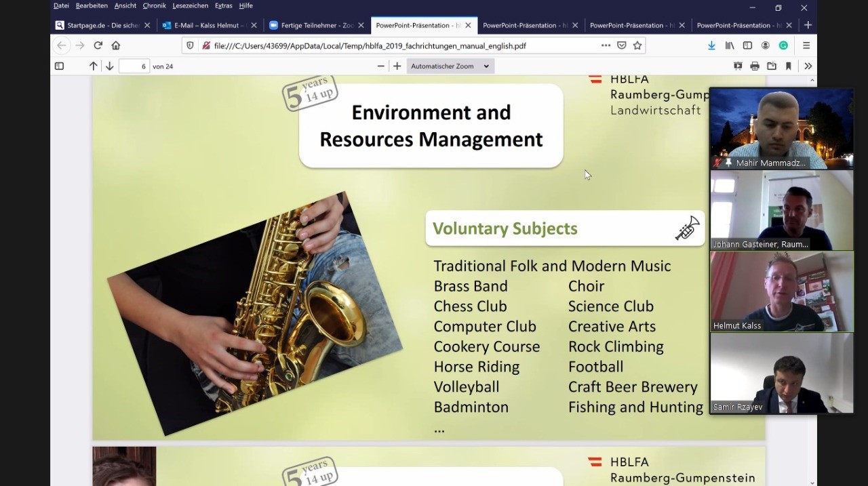Switch PDF to presentation mode
Image resolution: width=868 pixels, height=486 pixels.
tap(738, 66)
